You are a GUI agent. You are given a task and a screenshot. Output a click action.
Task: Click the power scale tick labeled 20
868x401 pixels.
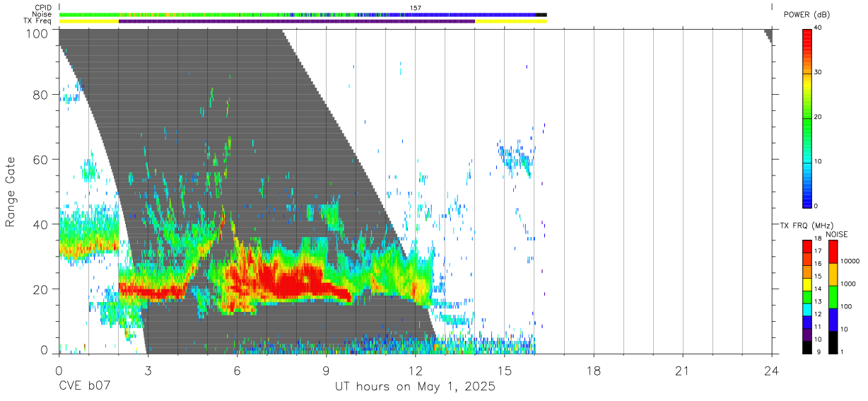(819, 117)
